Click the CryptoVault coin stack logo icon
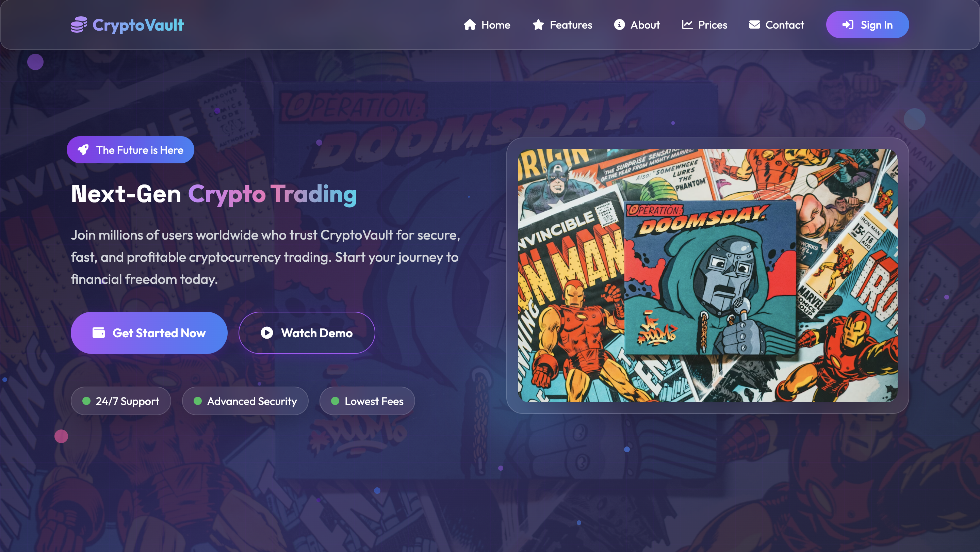This screenshot has height=552, width=980. [x=79, y=25]
